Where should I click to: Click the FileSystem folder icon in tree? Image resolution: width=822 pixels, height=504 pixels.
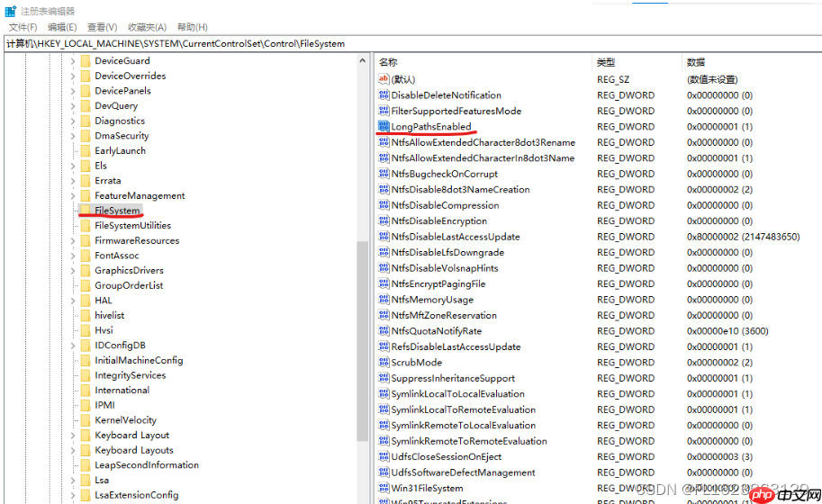(86, 211)
